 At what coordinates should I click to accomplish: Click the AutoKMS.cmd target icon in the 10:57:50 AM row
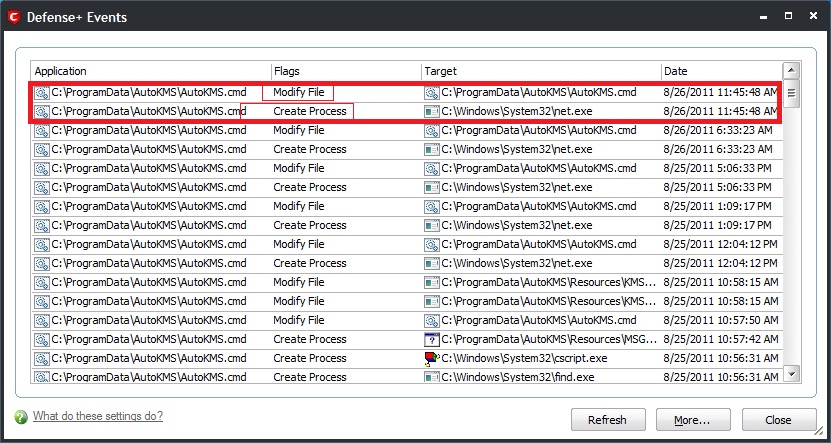pyautogui.click(x=432, y=321)
